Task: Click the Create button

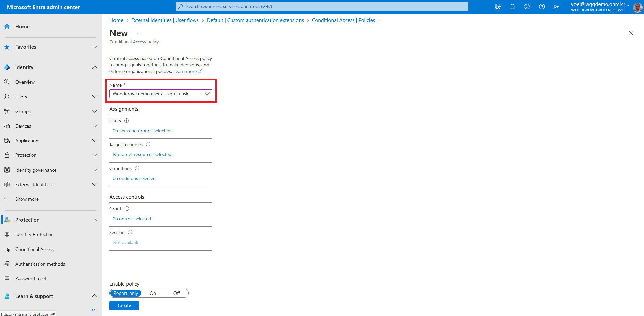Action: pos(124,306)
